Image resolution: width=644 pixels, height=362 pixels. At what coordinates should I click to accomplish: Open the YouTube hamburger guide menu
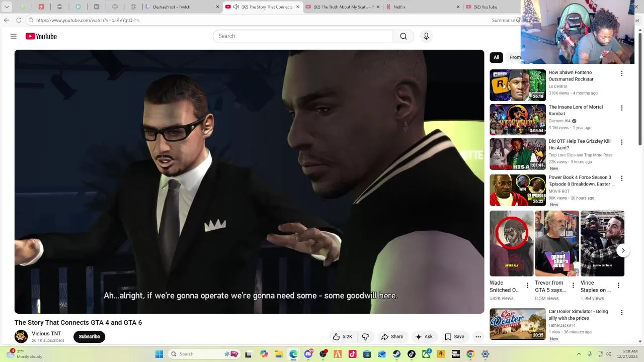tap(14, 36)
